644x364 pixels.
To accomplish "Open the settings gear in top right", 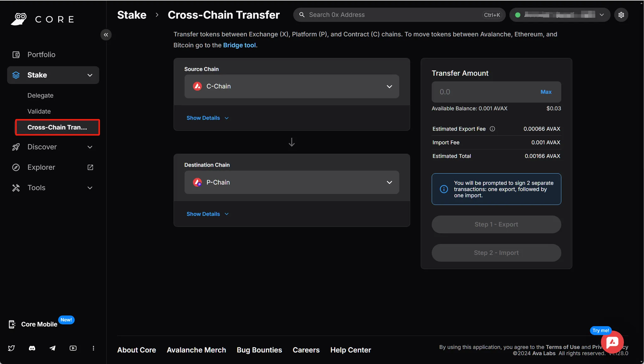I will click(621, 15).
